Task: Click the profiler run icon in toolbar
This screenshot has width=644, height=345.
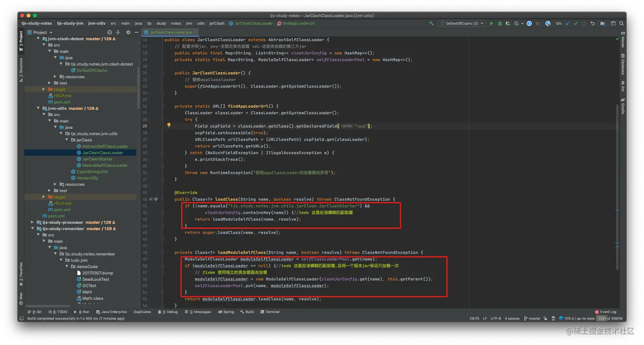Action: pyautogui.click(x=516, y=23)
